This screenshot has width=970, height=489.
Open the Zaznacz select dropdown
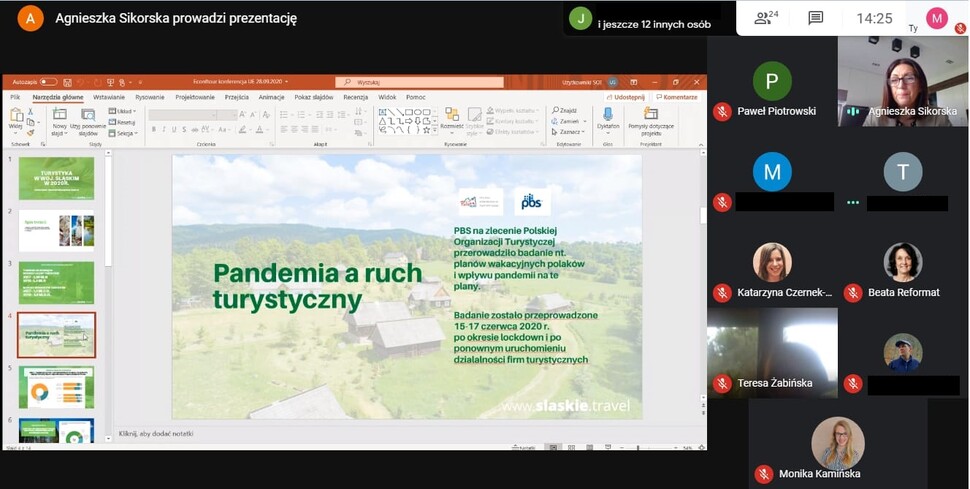tap(567, 132)
